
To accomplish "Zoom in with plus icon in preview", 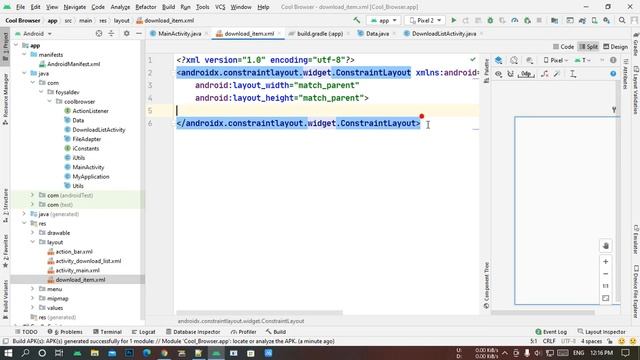I will pyautogui.click(x=606, y=262).
